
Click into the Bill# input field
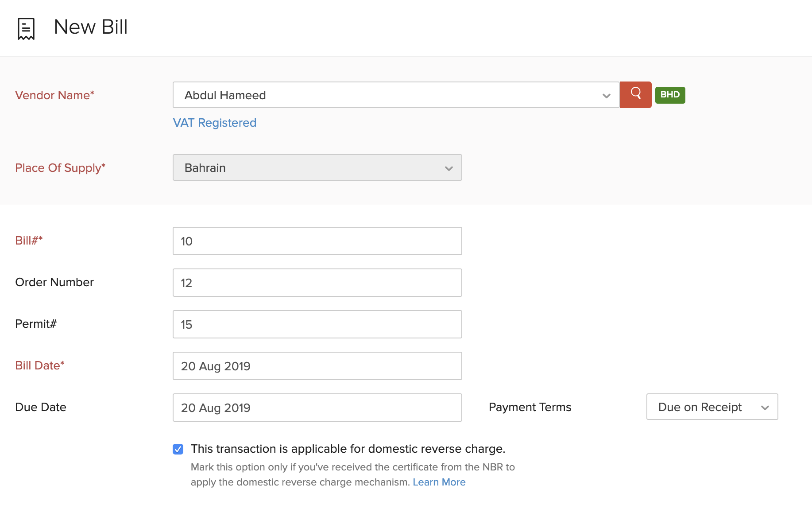(317, 241)
